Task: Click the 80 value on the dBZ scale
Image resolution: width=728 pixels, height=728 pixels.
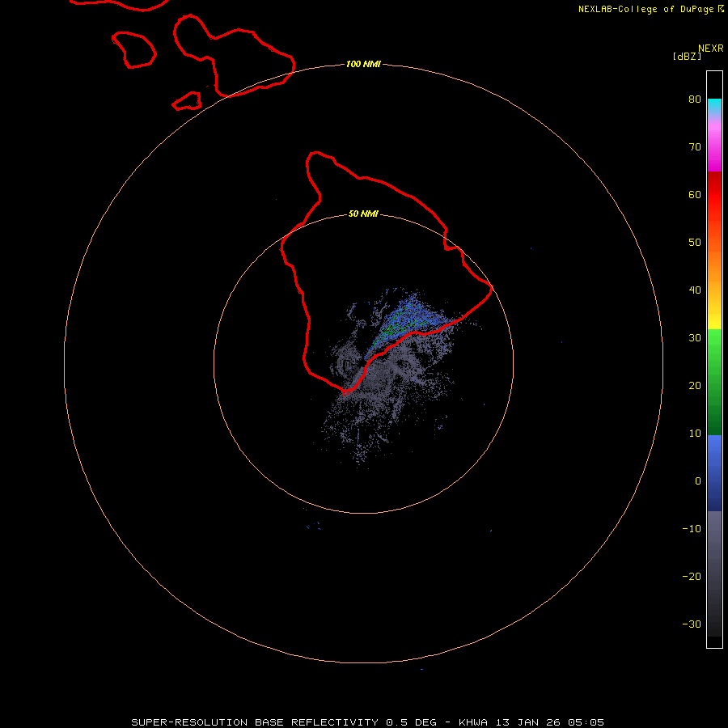Action: pyautogui.click(x=695, y=99)
